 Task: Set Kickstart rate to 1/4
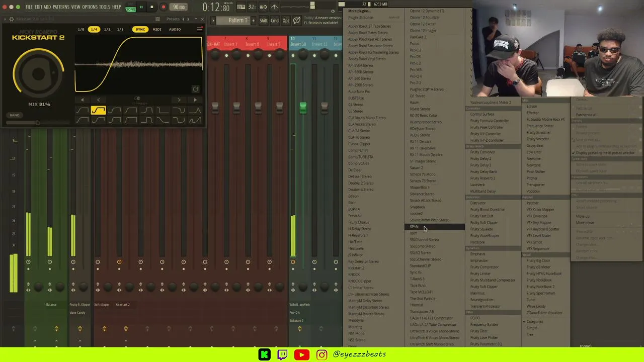[94, 30]
